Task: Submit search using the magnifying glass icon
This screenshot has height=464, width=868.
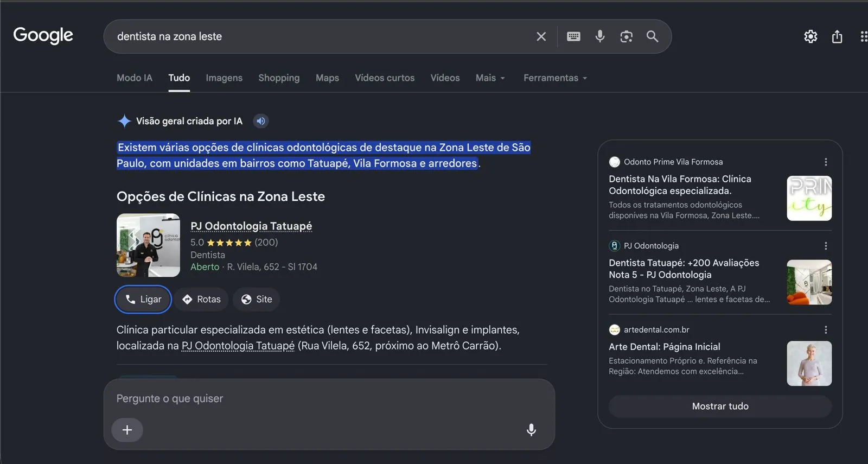Action: (x=653, y=36)
